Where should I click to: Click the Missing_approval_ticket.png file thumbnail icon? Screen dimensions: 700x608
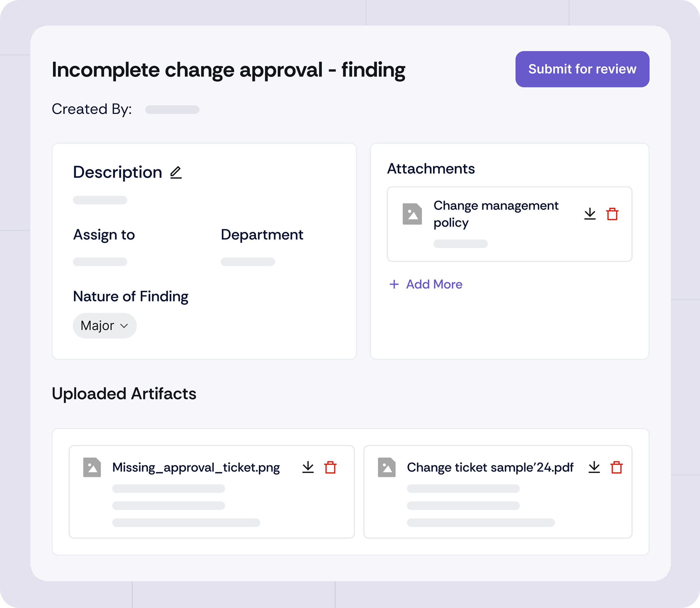point(92,467)
